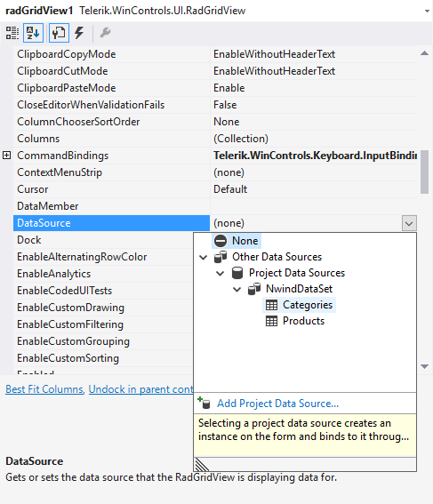Click the Products table icon
This screenshot has width=433, height=504.
click(x=272, y=321)
